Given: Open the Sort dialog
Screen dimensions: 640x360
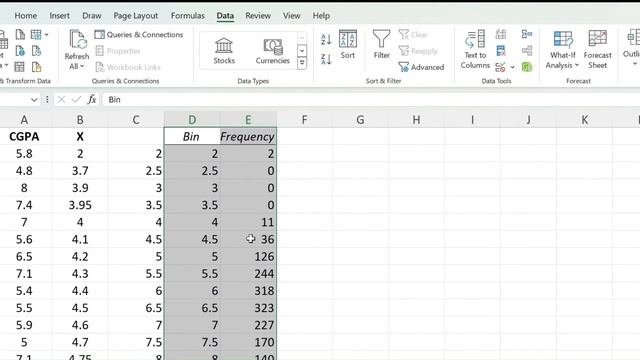Looking at the screenshot, I should (x=348, y=44).
